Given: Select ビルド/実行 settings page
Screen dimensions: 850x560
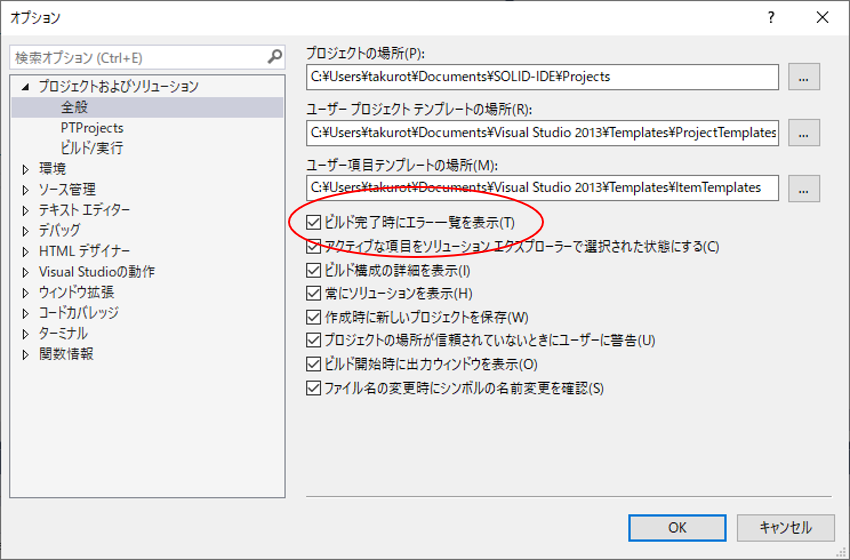Looking at the screenshot, I should 91,148.
